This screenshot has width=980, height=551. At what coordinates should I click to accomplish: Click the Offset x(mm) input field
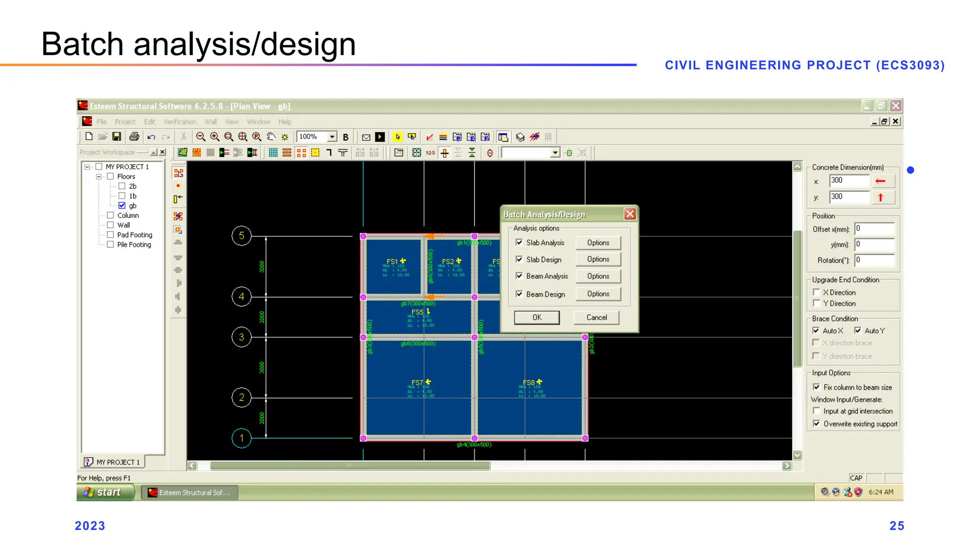(x=874, y=229)
